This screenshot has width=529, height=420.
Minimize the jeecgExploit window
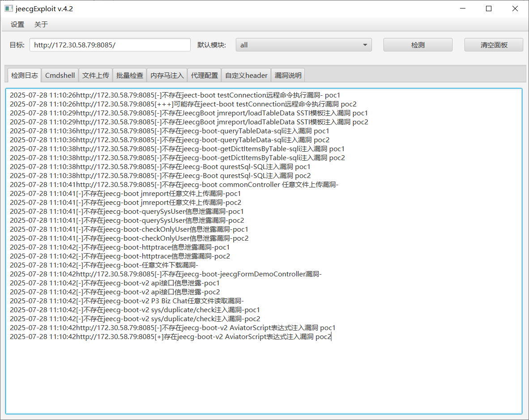click(x=463, y=8)
